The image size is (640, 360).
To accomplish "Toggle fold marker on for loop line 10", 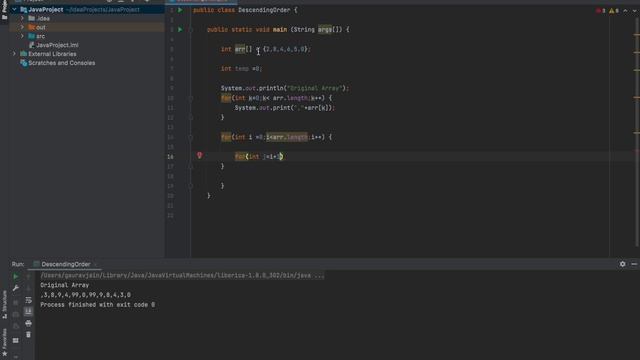I will 191,98.
